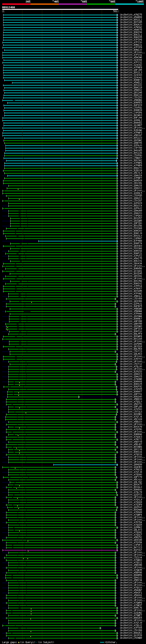The height and width of the screenshot is (644, 146).
Task: Select the UniRef100_Q9FJD5 label
Action: point(131,70)
